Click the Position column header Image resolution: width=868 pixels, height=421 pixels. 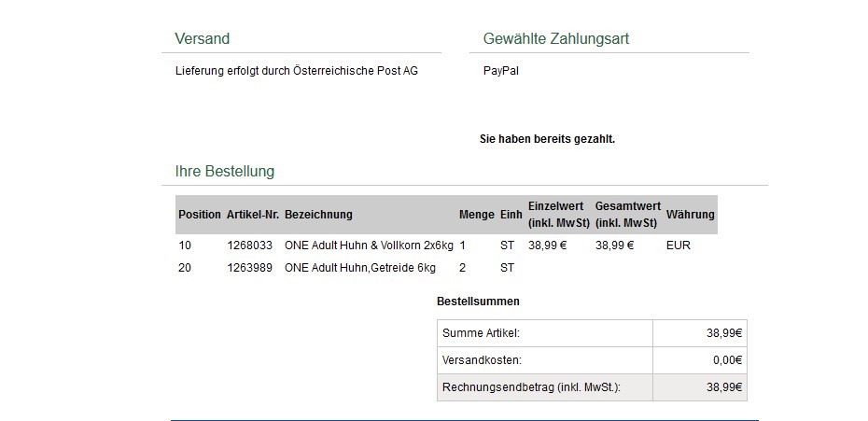point(200,215)
